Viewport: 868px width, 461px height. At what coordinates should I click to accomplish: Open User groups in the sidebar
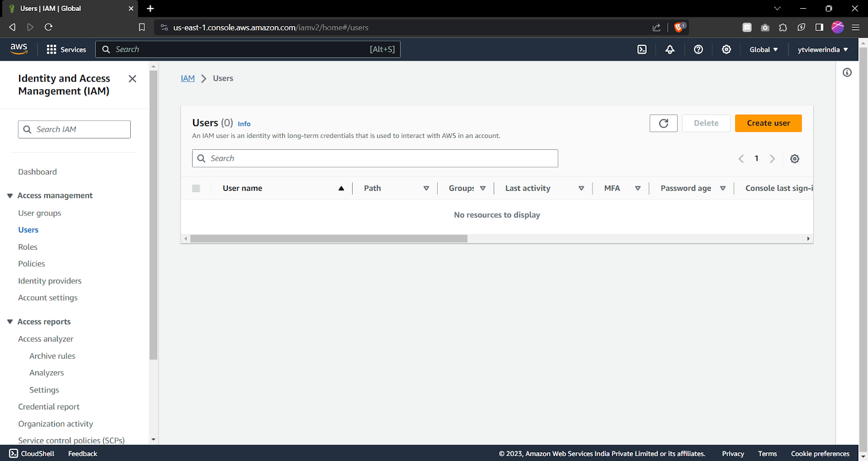point(40,213)
